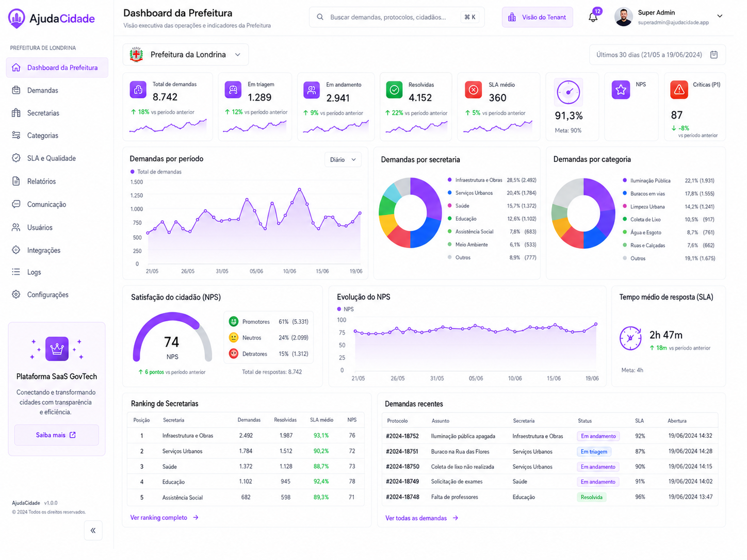
Task: Click the Londrina coat of arms icon
Action: coord(136,55)
